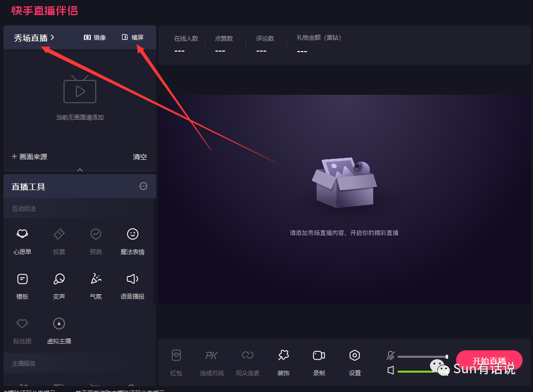Click the 点赞数 likes stat

[x=224, y=44]
